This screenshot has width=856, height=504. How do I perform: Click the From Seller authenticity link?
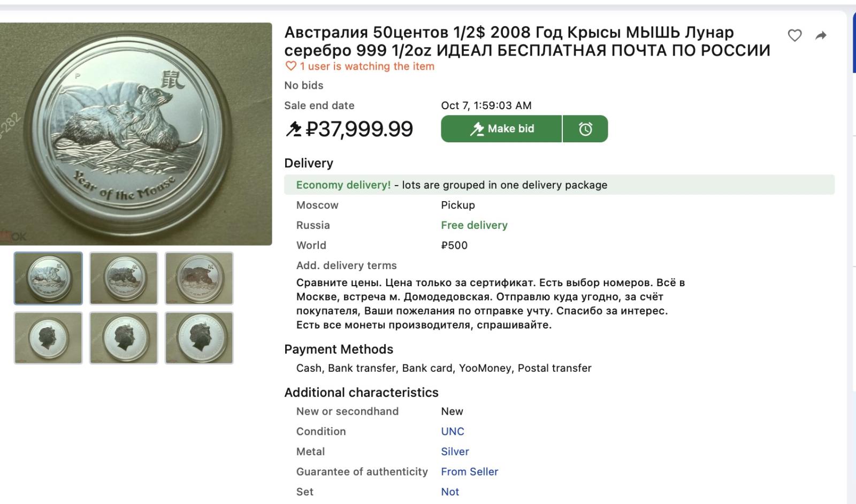point(469,471)
